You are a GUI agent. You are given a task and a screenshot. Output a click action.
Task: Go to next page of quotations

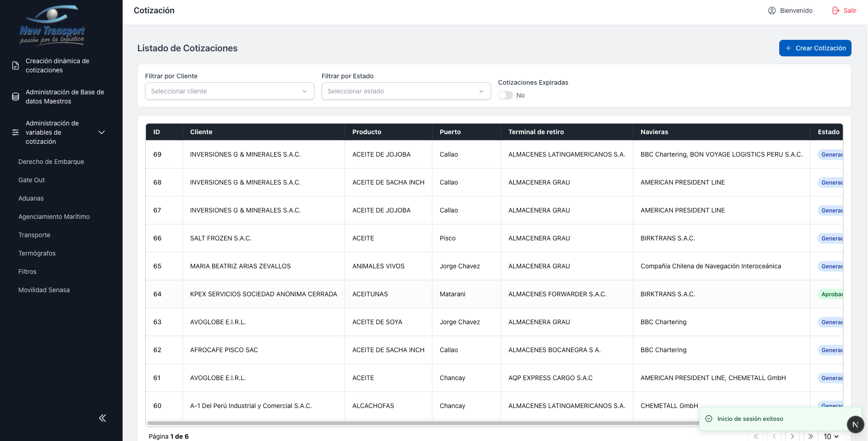793,436
